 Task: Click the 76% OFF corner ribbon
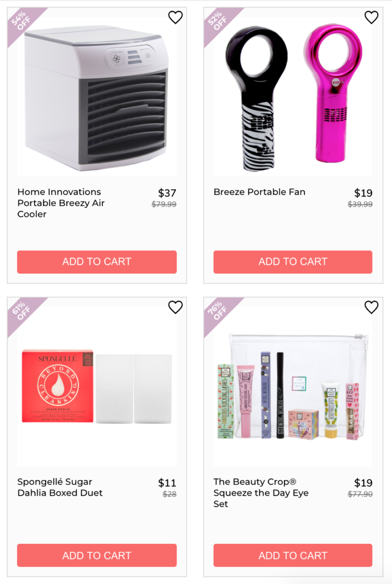click(218, 312)
